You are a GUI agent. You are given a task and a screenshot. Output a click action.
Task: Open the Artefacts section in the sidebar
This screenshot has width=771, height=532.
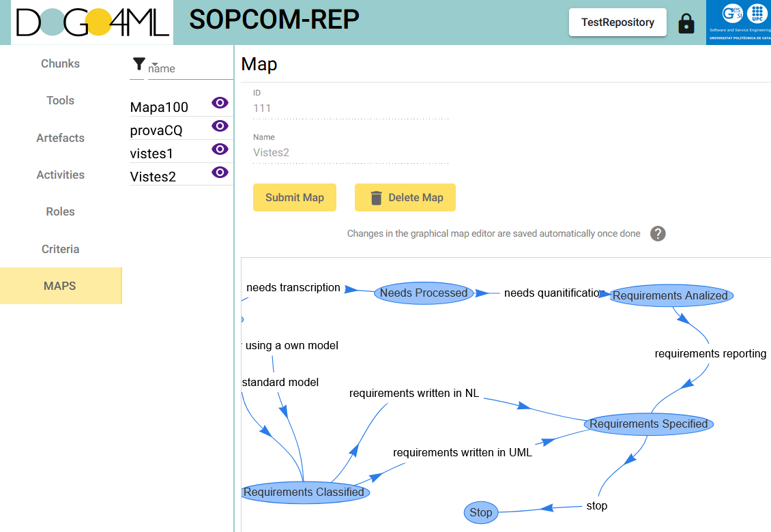[60, 138]
